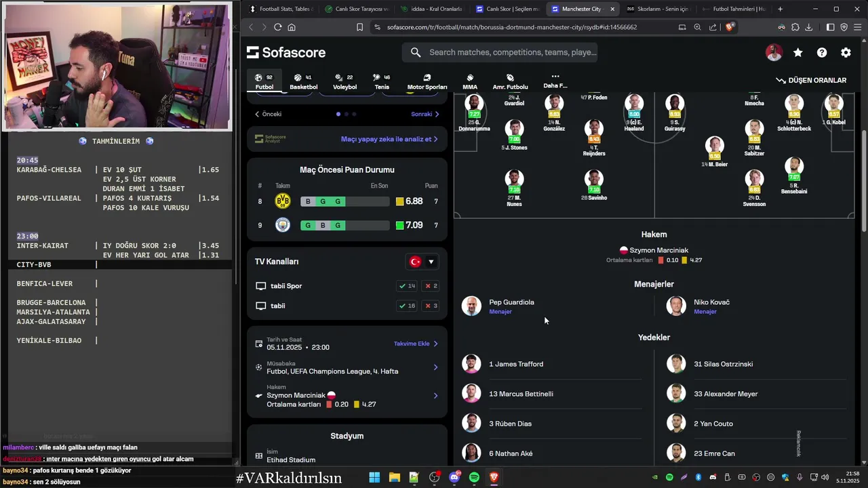The image size is (868, 488).
Task: Vote checkmark for tabii Spor channel
Action: tap(407, 286)
